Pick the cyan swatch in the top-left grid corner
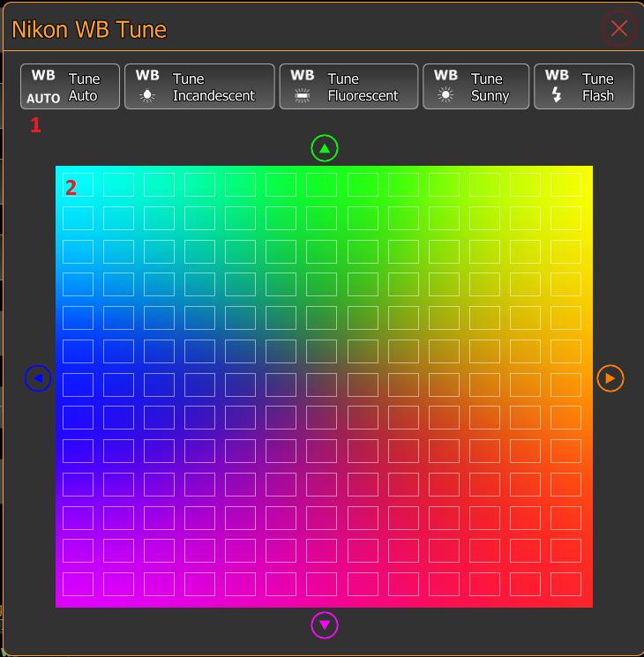644x657 pixels. point(78,185)
